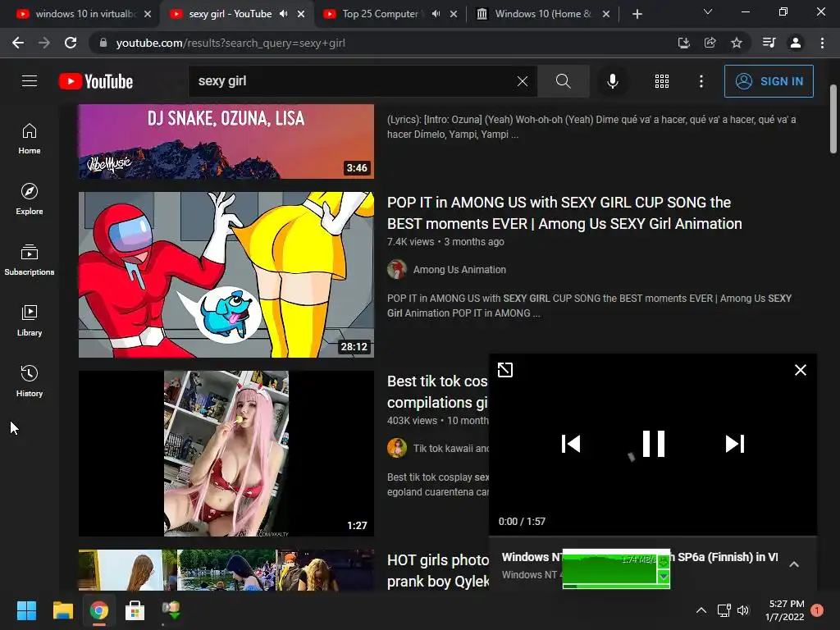Click the address bar URL

click(231, 43)
